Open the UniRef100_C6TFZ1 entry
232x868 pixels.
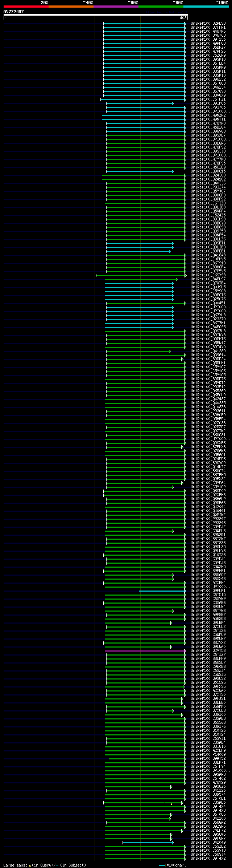click(208, 100)
